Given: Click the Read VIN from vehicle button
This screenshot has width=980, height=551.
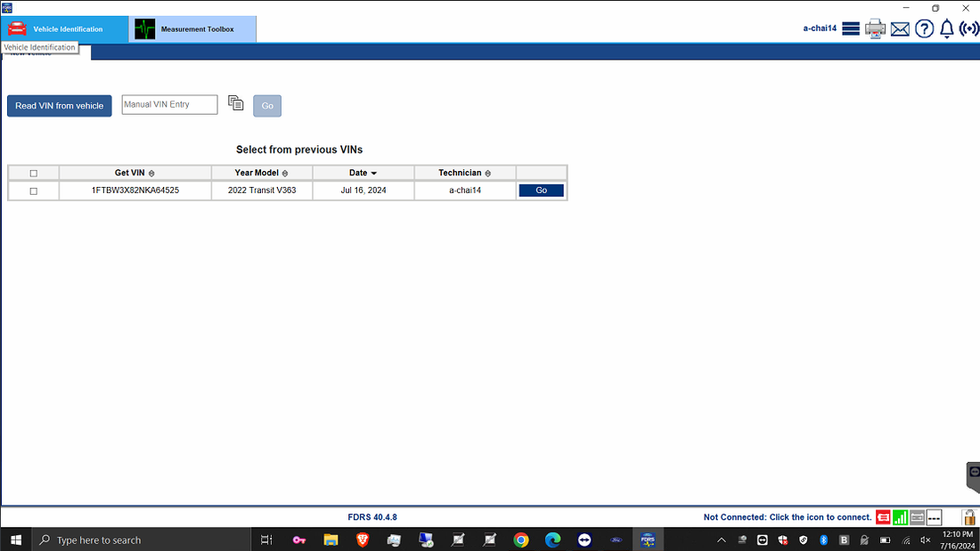Looking at the screenshot, I should 59,105.
